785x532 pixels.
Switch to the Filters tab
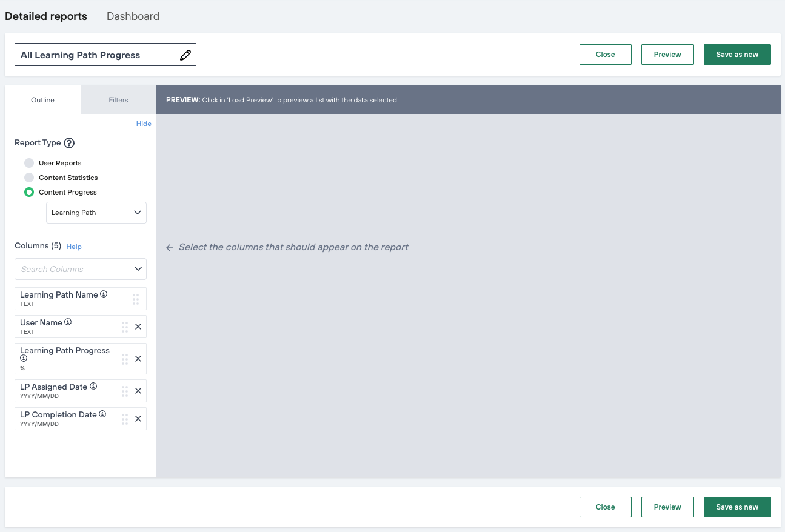point(118,100)
